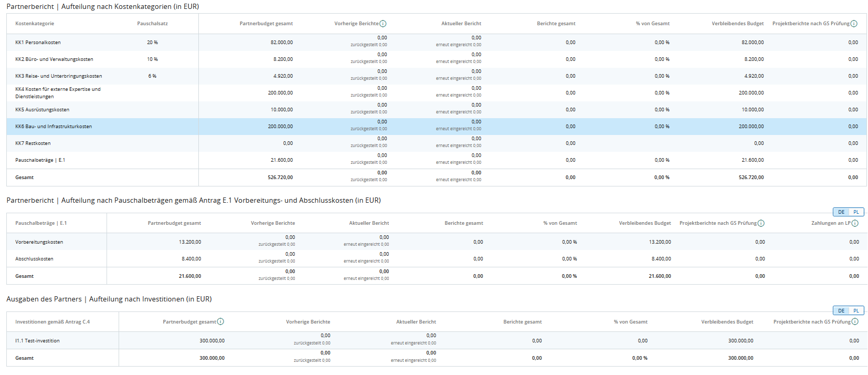Select the KK1 Personalkosten row
The height and width of the screenshot is (375, 868).
pos(38,43)
